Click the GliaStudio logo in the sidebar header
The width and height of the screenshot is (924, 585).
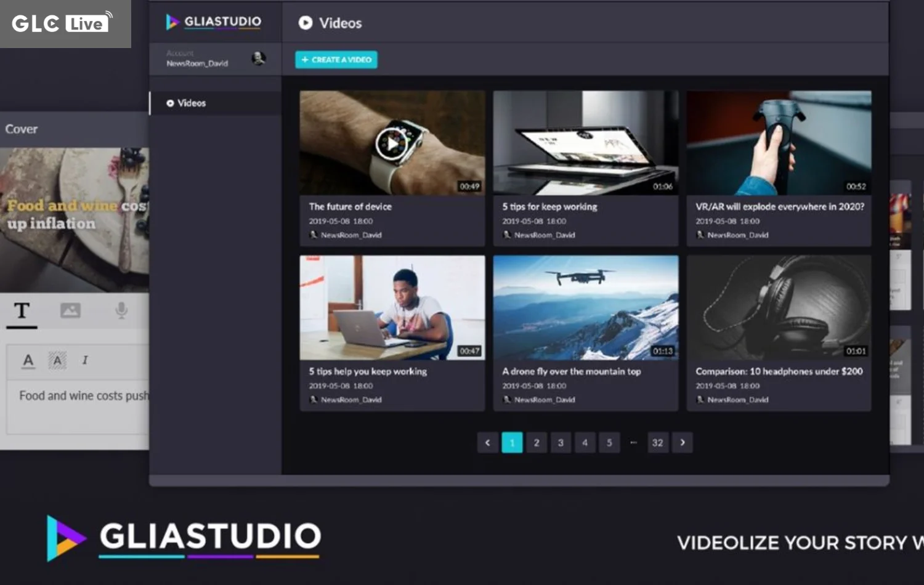214,22
